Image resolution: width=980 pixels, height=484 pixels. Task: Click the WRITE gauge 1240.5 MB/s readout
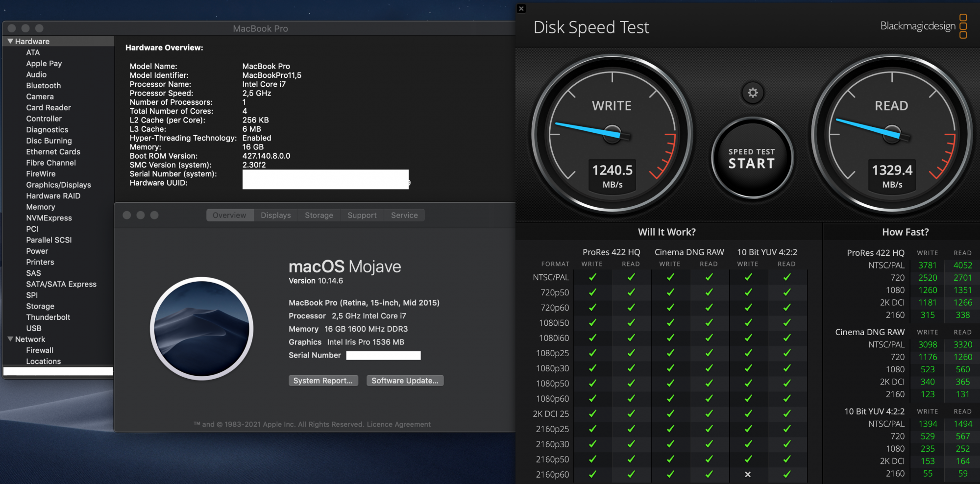coord(612,176)
